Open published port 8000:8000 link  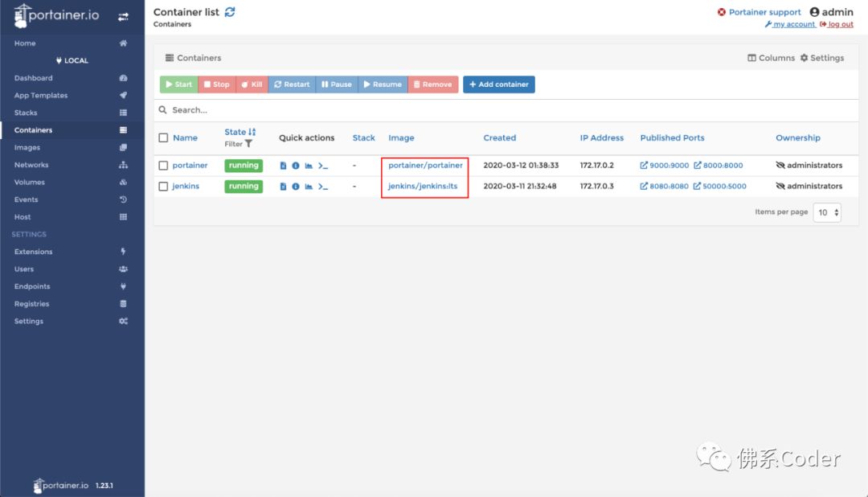[719, 165]
